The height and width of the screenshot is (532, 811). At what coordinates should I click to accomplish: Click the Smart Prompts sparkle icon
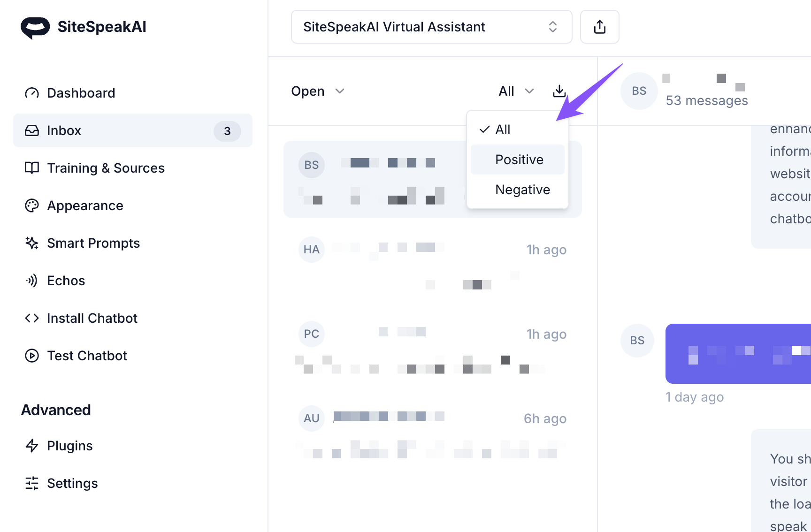(x=32, y=243)
